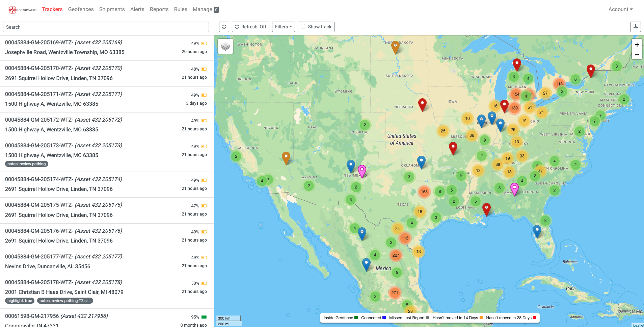Image resolution: width=644 pixels, height=327 pixels.
Task: Open the map layers picker icon
Action: 225,46
